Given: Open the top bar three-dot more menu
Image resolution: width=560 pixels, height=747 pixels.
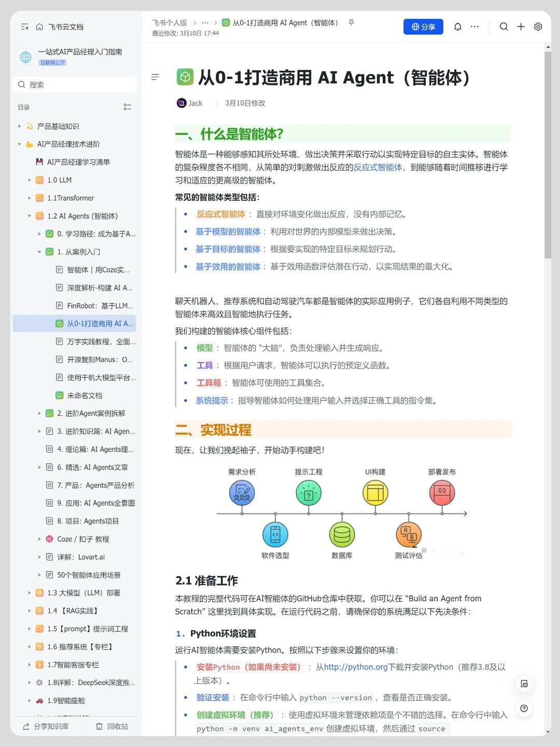Looking at the screenshot, I should point(474,26).
